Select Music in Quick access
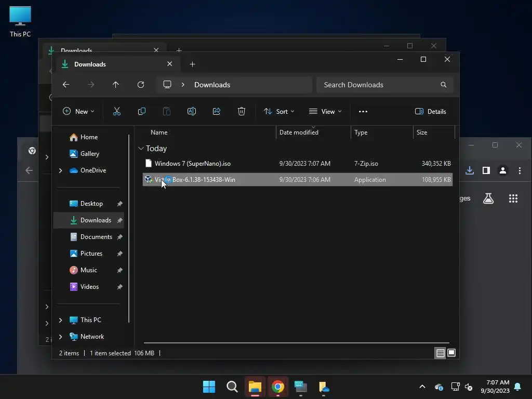This screenshot has width=532, height=399. click(89, 270)
